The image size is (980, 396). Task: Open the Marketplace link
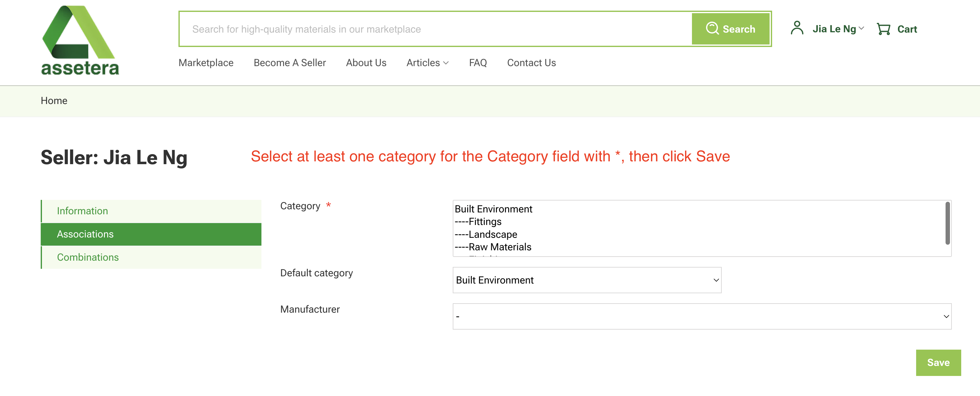206,63
